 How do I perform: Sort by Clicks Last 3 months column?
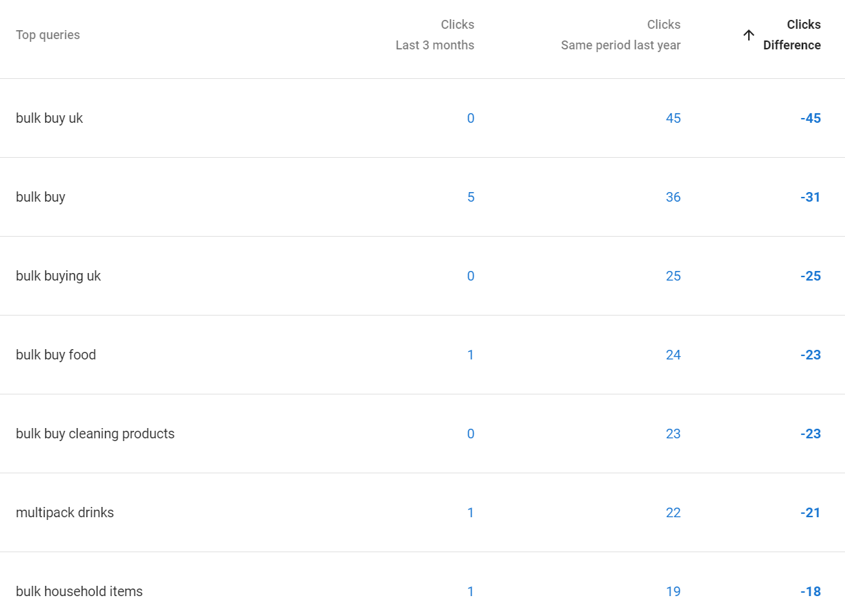[435, 35]
